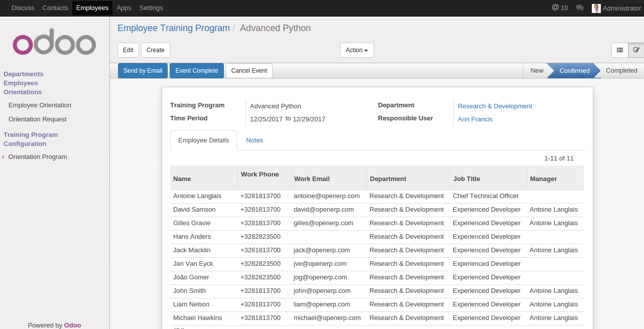Open the Settings menu
644x329 pixels.
tap(151, 8)
